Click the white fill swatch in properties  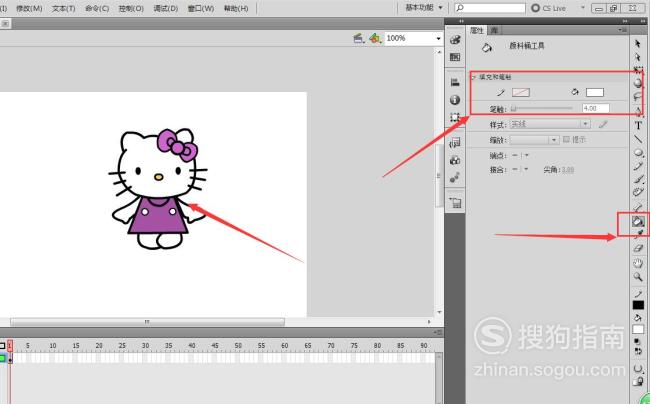click(x=594, y=92)
